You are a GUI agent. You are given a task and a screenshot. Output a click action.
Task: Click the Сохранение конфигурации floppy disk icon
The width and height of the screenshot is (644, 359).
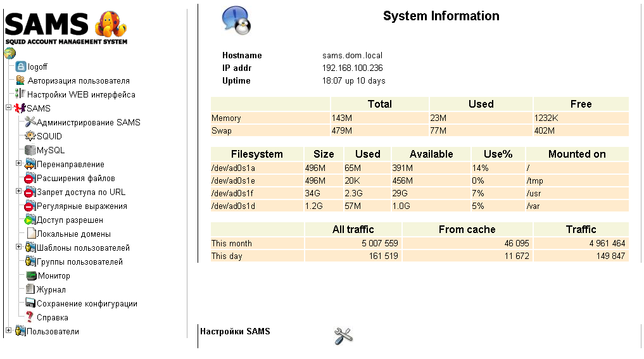tap(30, 303)
